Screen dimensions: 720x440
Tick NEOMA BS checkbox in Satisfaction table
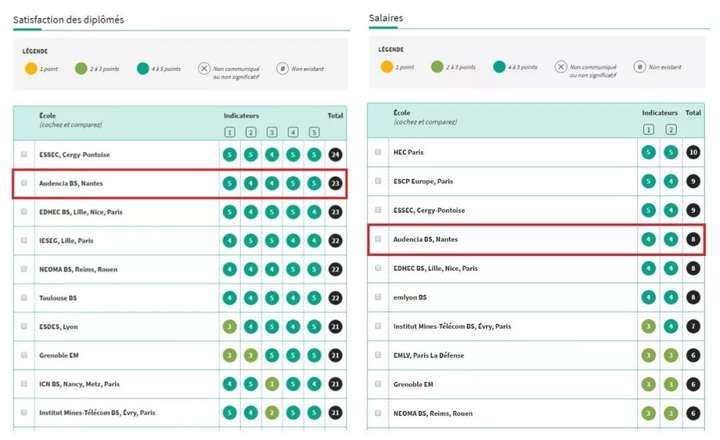click(24, 269)
